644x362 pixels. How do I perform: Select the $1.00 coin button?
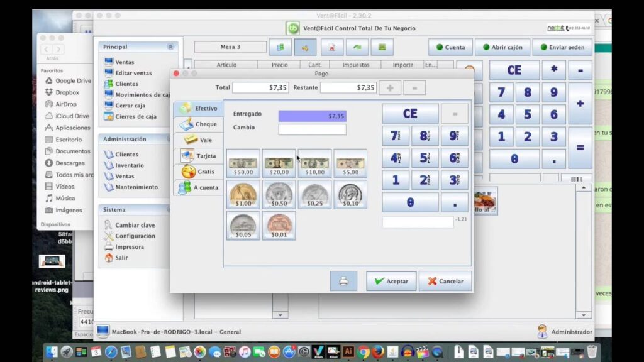pos(243,195)
